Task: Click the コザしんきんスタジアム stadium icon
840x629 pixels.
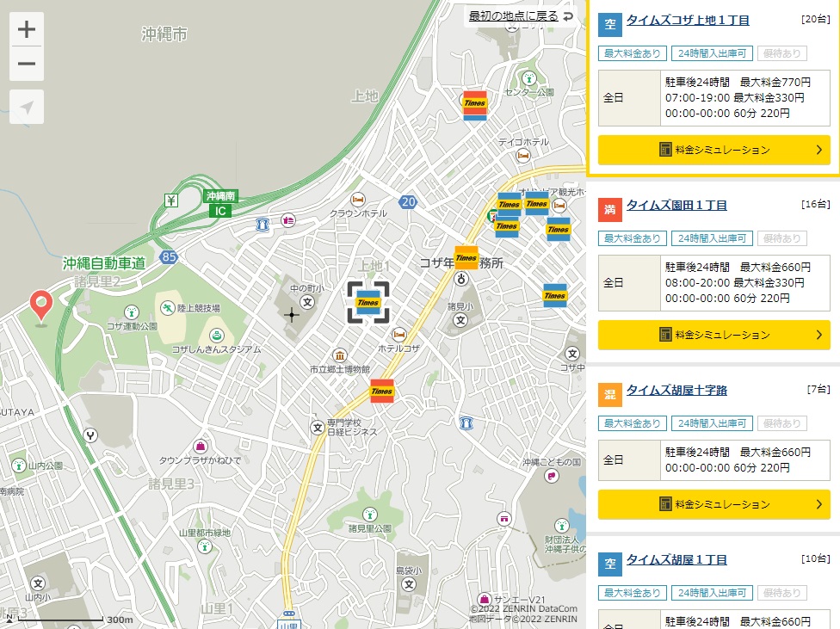Action: coord(216,336)
